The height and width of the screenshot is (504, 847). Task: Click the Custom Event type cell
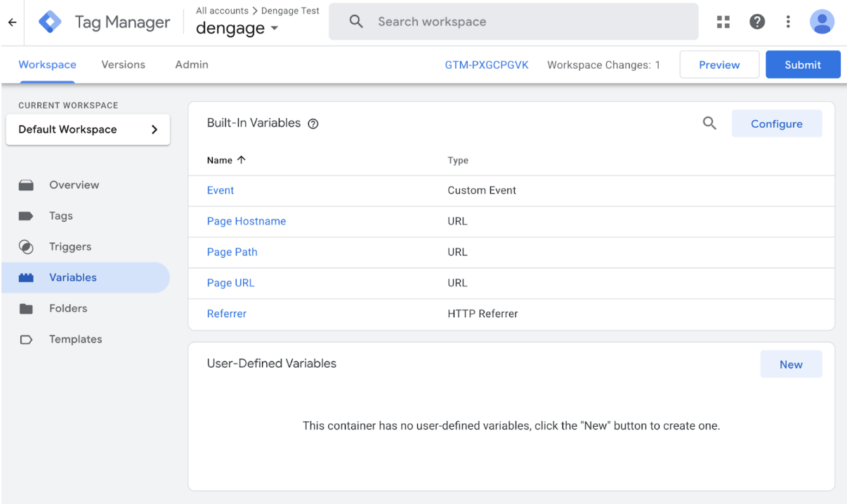482,190
